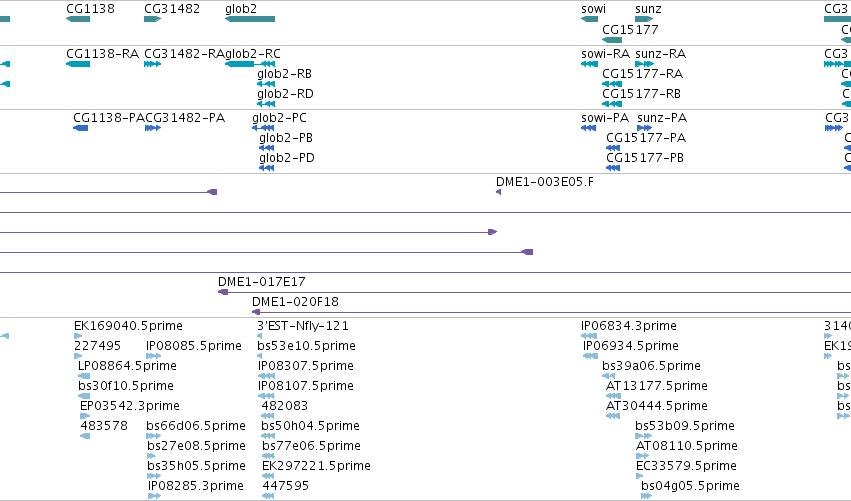
Task: Select the bs39a06.5prime EST
Action: coord(608,376)
